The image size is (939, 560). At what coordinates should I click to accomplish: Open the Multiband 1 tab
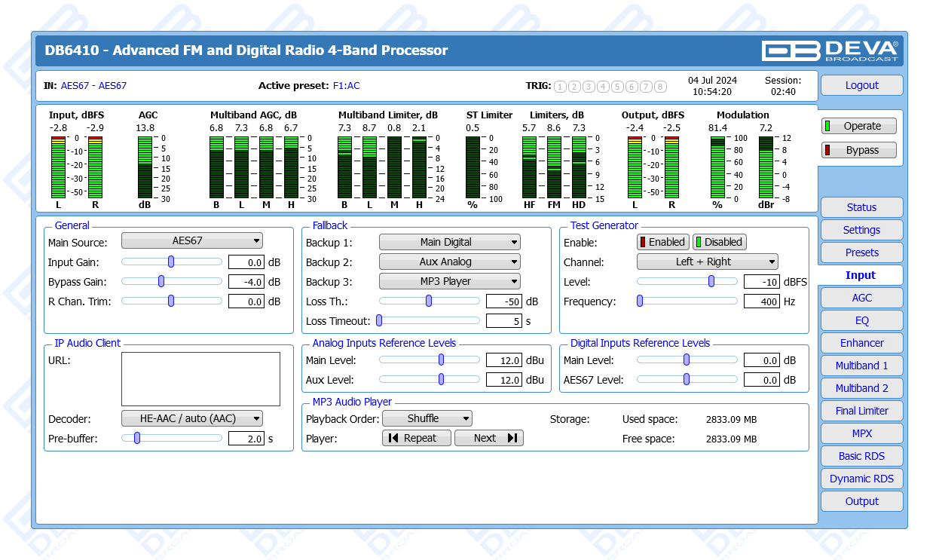click(861, 366)
